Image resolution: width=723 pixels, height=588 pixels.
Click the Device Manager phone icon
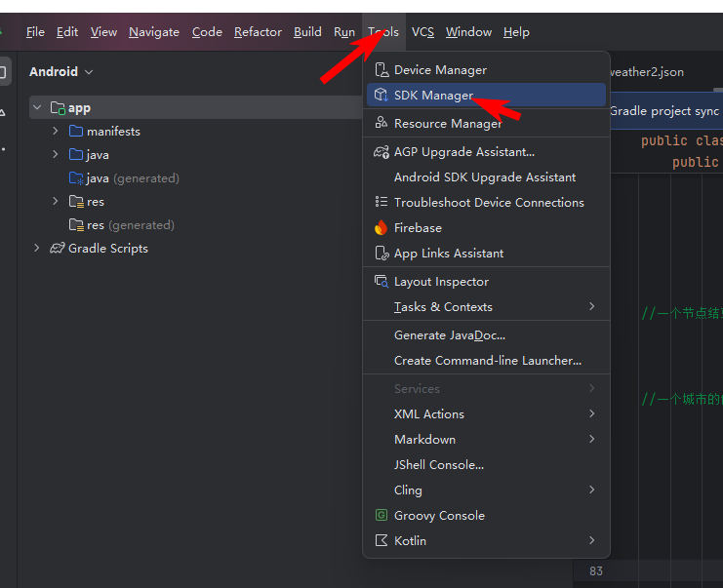coord(382,70)
